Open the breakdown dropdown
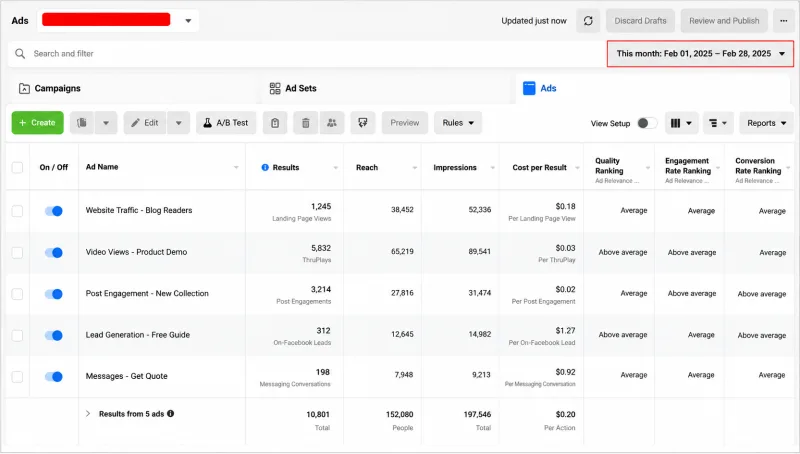 (718, 123)
